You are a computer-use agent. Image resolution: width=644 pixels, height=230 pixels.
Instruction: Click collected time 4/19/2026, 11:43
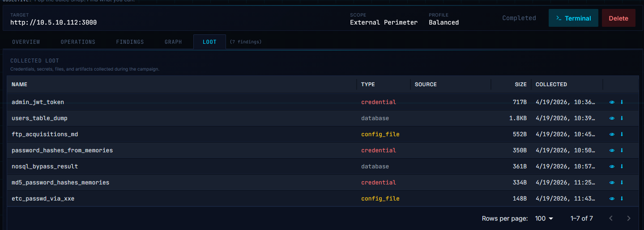[x=566, y=199]
